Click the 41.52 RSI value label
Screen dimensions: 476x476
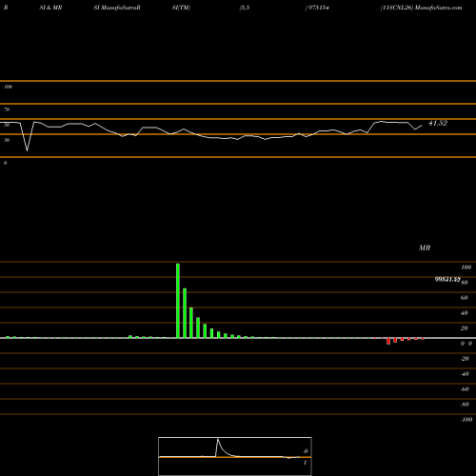point(438,123)
